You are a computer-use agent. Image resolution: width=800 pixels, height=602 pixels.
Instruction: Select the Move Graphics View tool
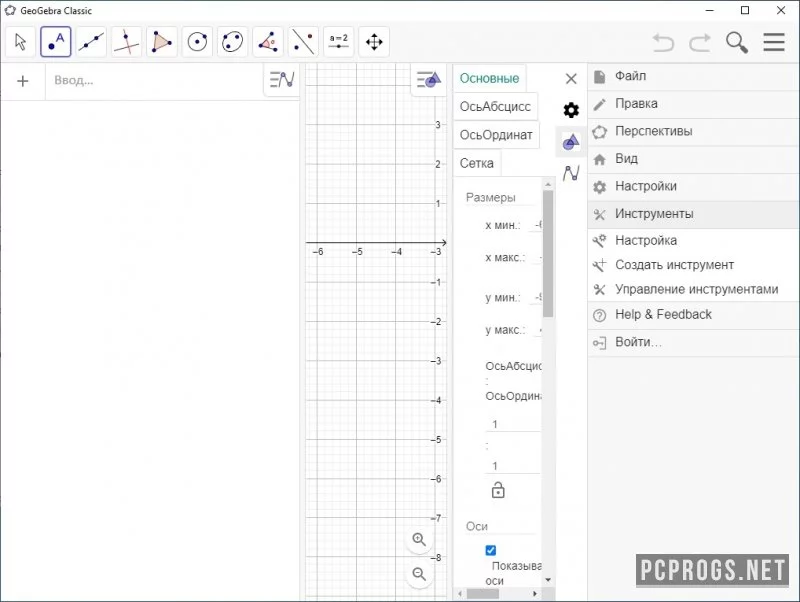click(374, 42)
